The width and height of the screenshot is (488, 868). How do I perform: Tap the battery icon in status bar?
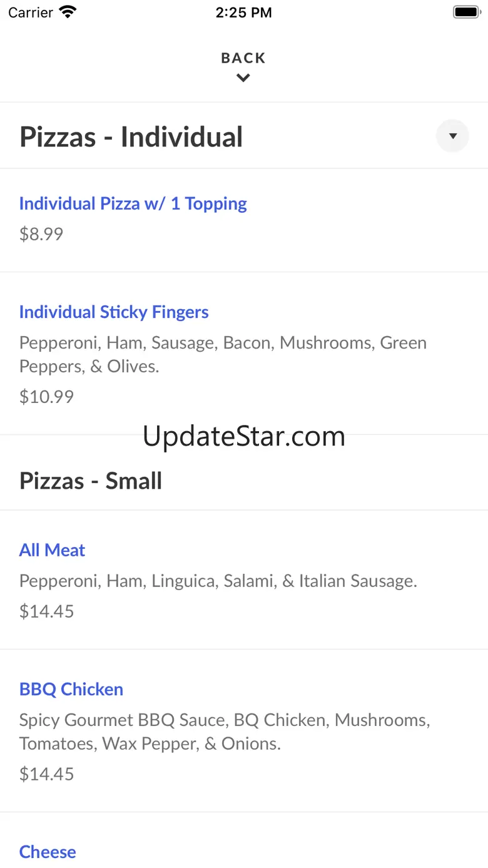pos(466,13)
